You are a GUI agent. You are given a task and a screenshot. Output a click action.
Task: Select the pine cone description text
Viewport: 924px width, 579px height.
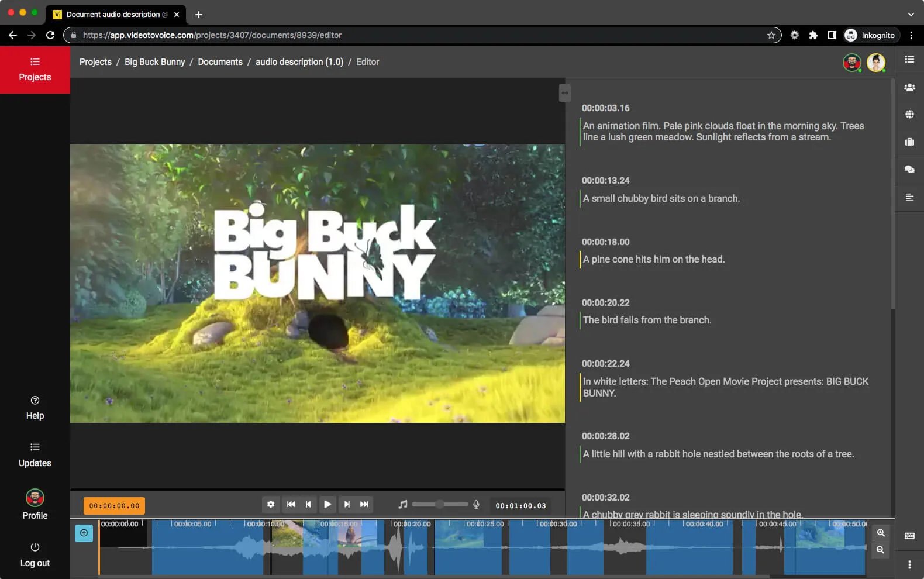pos(653,259)
